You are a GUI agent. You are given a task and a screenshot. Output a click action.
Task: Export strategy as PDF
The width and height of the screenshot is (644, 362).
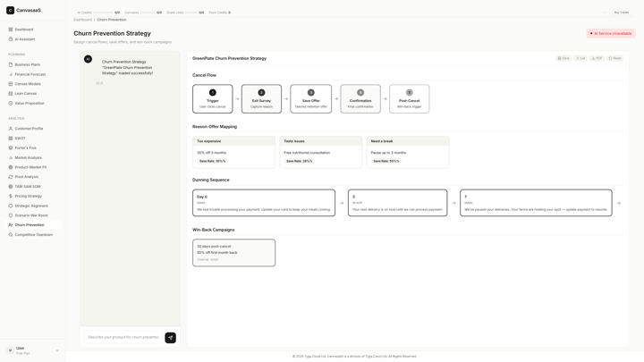(597, 58)
